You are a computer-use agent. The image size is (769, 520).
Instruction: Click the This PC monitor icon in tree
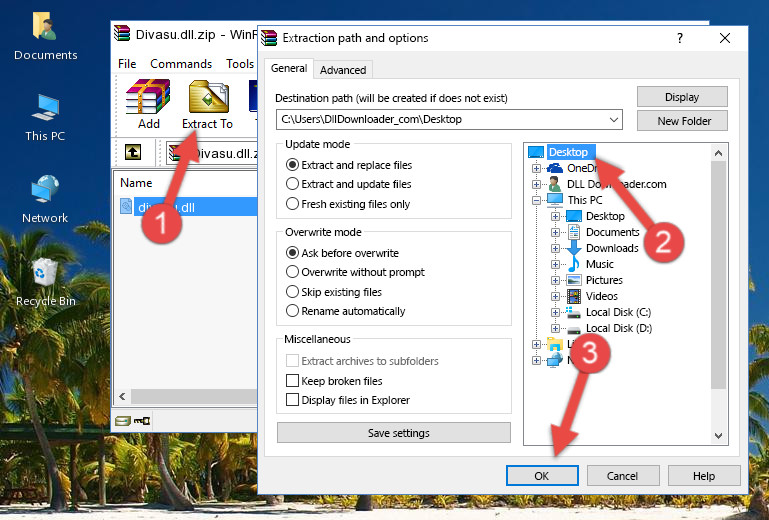coord(555,200)
